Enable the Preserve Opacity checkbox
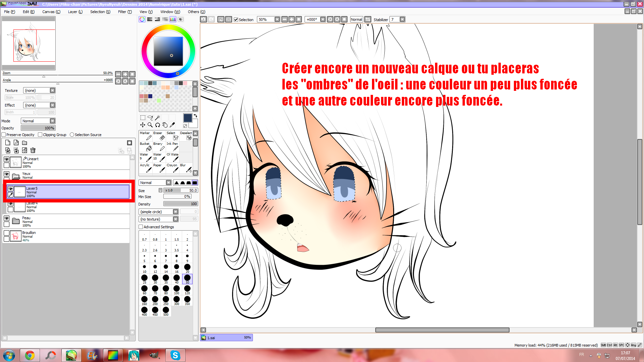Viewport: 644px width, 362px height. (x=4, y=135)
